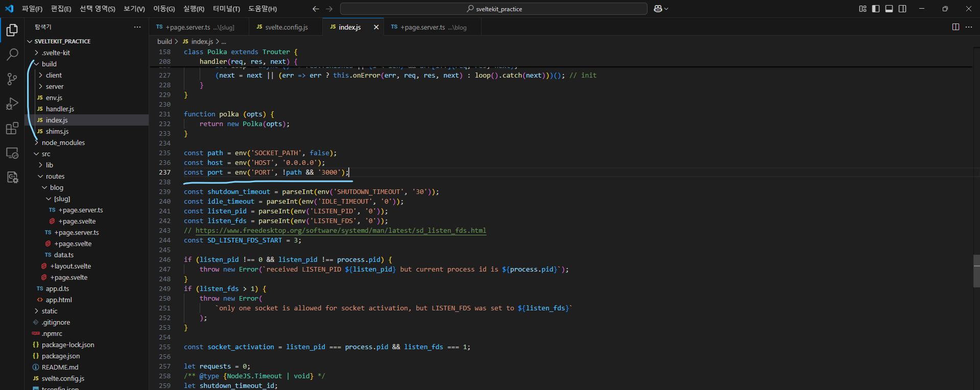Screen dimensions: 980x390
Task: Open the 선택 영역(S) menu
Action: pos(98,9)
